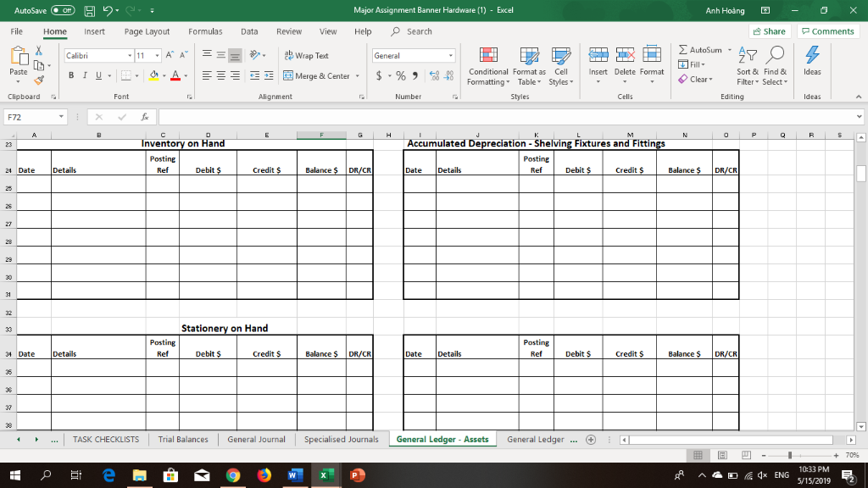Open the Calibri font name dropdown
This screenshot has height=488, width=868.
[x=130, y=56]
